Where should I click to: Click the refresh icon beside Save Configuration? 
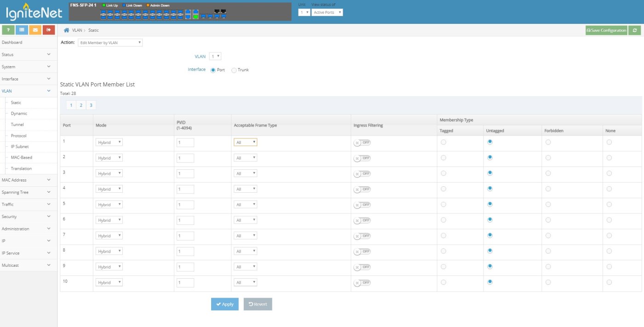tap(635, 30)
